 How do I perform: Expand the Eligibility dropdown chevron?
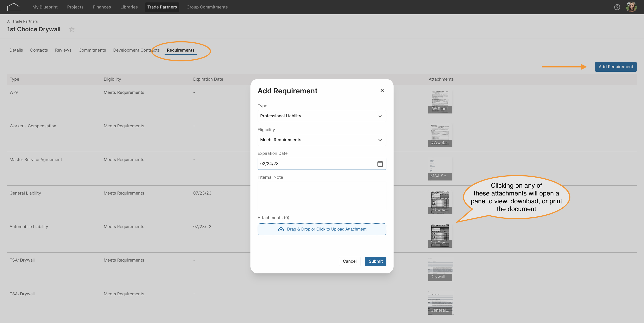click(x=380, y=140)
